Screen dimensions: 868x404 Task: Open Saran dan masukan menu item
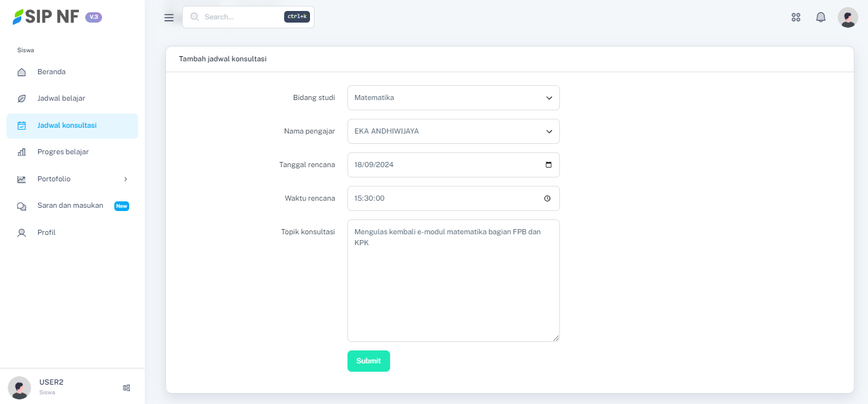pyautogui.click(x=70, y=206)
